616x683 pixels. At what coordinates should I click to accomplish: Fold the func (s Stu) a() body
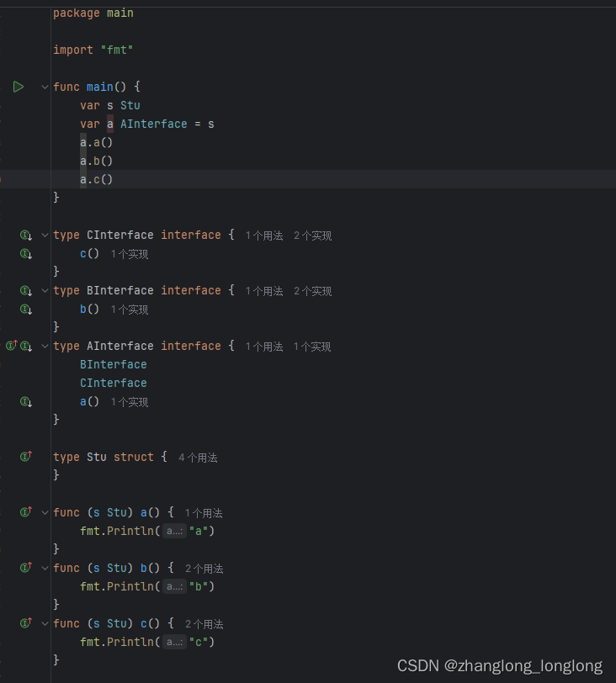click(45, 513)
